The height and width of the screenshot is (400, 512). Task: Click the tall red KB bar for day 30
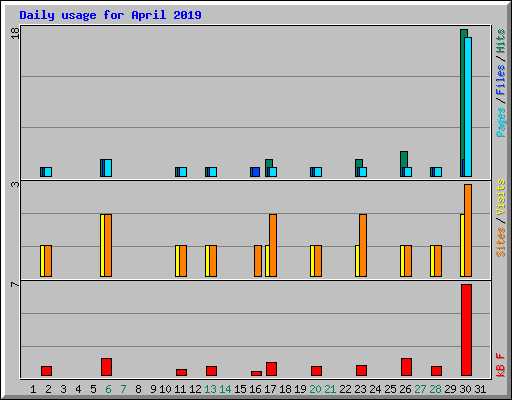[466, 330]
